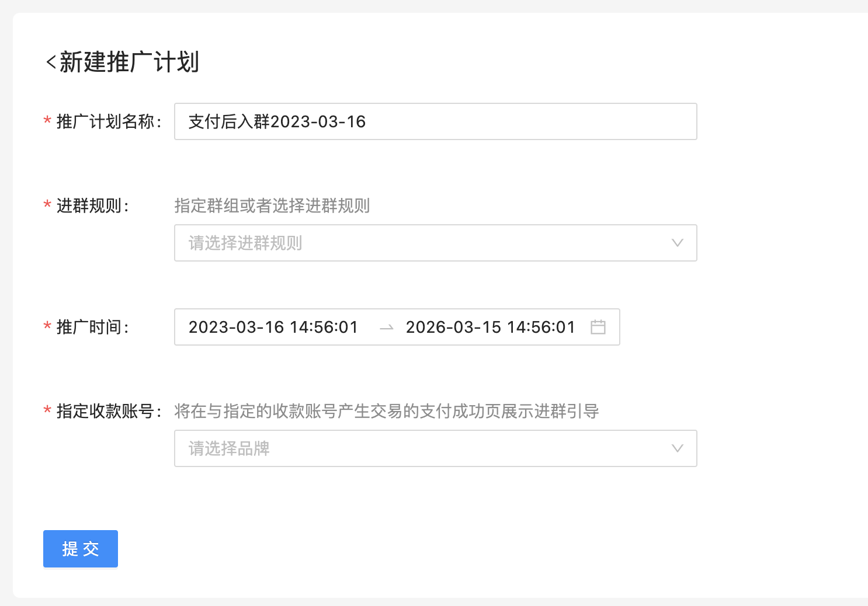Click the arrow separator between the two dates
Screen dimensions: 868x606
(x=386, y=328)
